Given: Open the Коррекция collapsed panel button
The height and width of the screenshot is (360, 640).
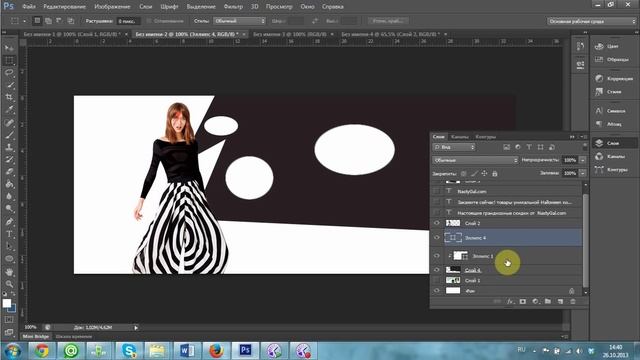Looking at the screenshot, I should click(x=614, y=78).
